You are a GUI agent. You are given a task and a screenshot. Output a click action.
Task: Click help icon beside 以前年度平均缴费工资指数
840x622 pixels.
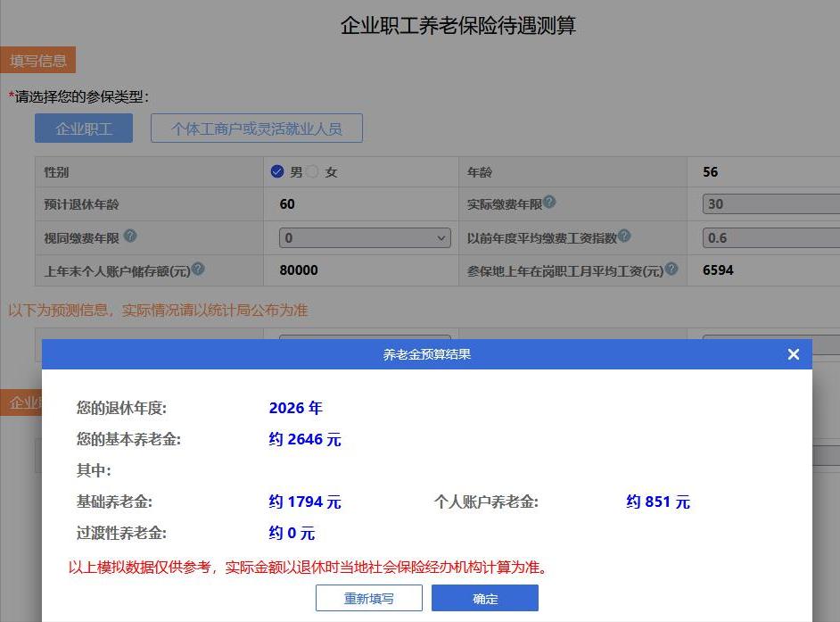click(x=624, y=236)
